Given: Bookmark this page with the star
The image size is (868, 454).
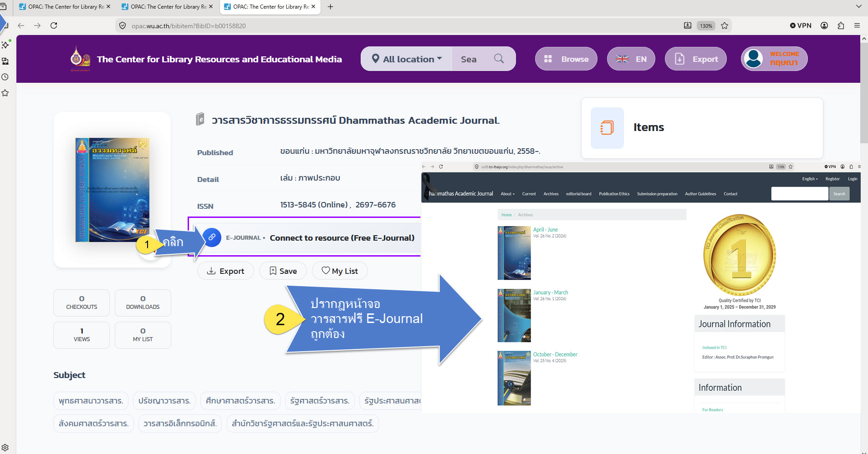Looking at the screenshot, I should (725, 26).
